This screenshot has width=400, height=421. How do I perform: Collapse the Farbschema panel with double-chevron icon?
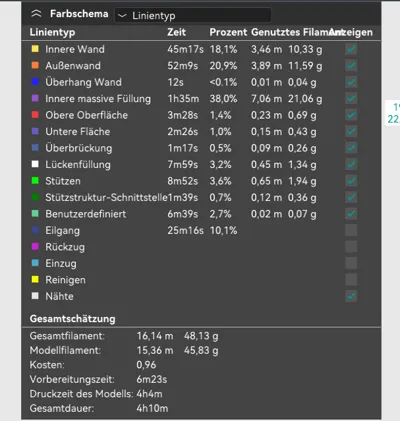tap(36, 14)
